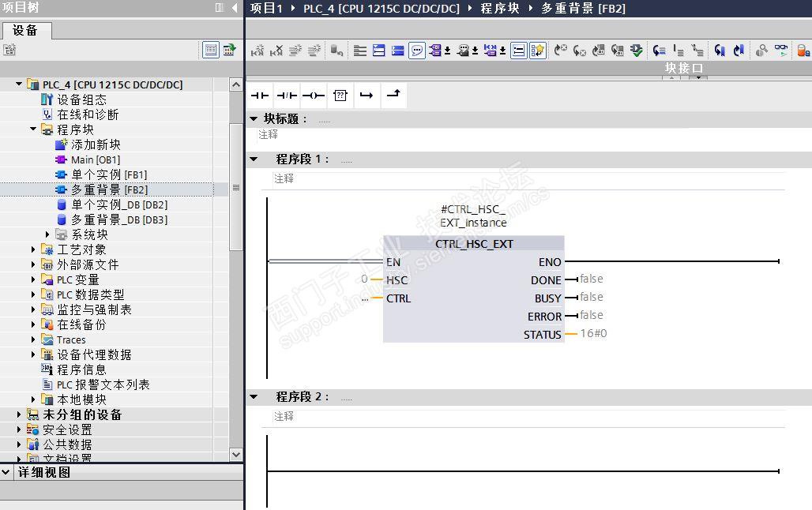Open 程序信息 item
Viewport: 812px width, 510px height.
pyautogui.click(x=81, y=369)
